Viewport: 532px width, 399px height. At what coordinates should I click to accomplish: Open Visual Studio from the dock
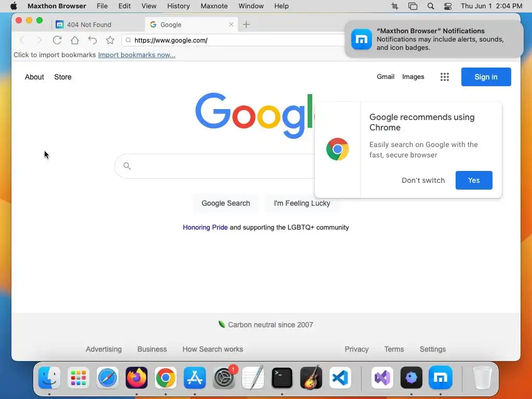(382, 377)
